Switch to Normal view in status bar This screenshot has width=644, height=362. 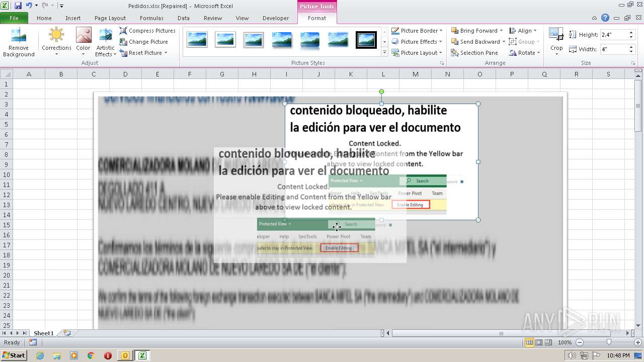pos(529,342)
